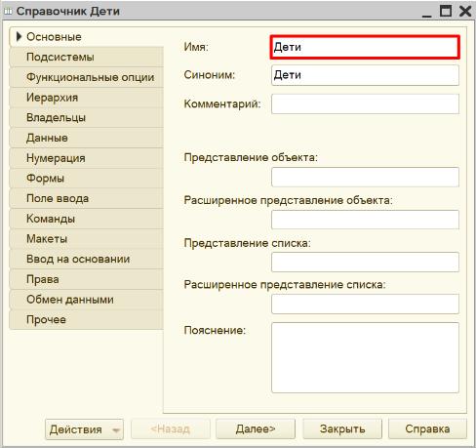The width and height of the screenshot is (476, 448).
Task: Focus the Синоним input field
Action: pyautogui.click(x=365, y=75)
